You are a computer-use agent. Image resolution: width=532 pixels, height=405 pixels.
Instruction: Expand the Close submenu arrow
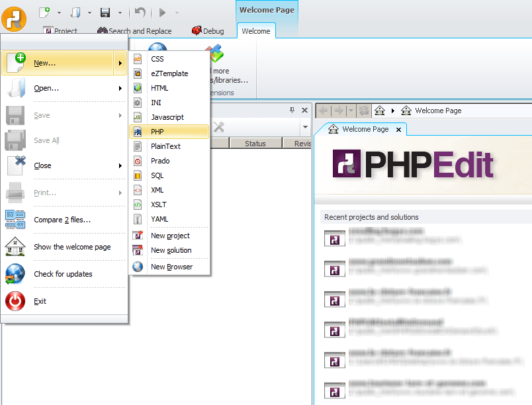120,165
